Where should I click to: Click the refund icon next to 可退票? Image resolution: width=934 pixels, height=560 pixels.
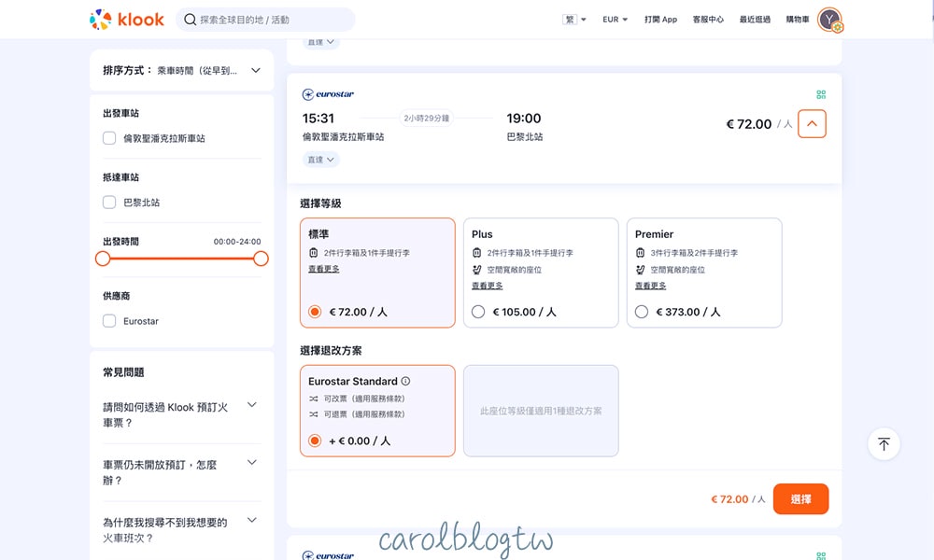point(313,414)
